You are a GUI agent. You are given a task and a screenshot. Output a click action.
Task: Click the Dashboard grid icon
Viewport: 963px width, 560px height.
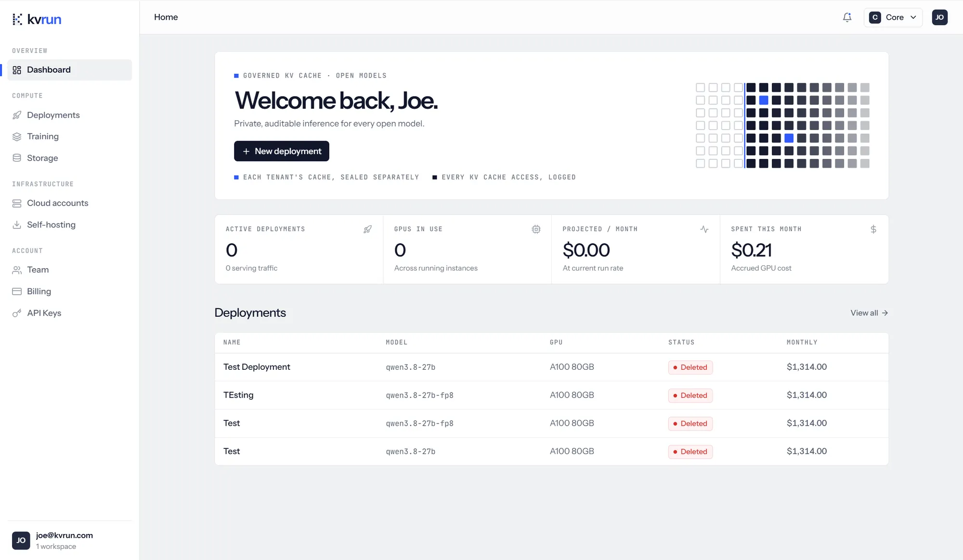(17, 70)
